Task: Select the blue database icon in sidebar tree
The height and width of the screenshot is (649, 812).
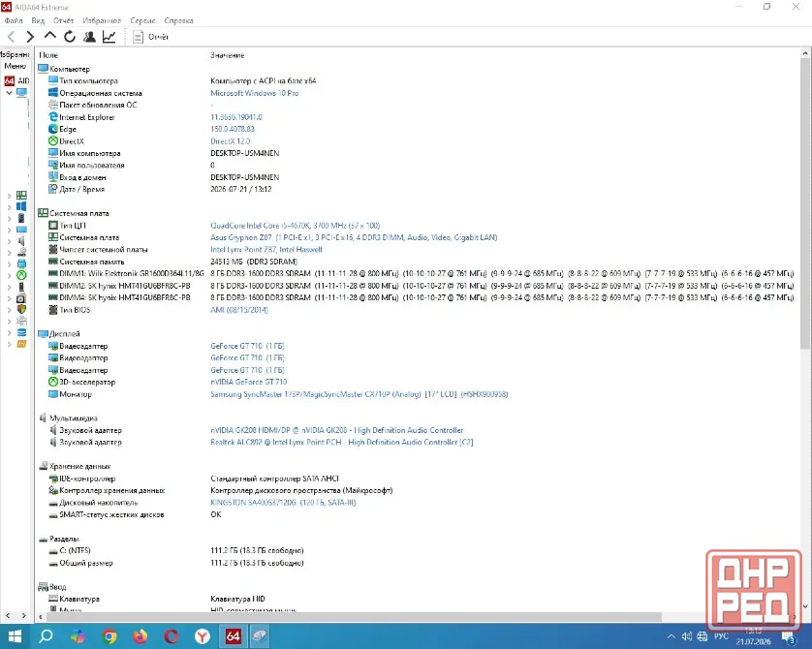Action: (x=21, y=332)
